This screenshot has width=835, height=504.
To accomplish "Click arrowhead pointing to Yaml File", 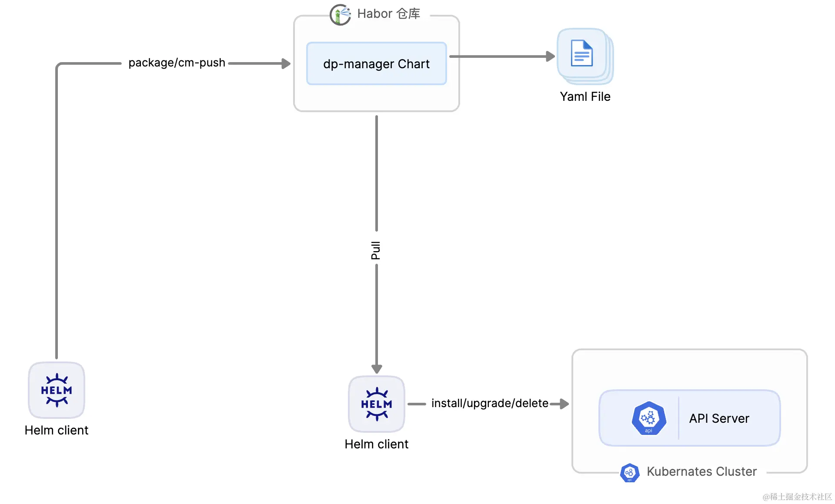I will tap(551, 56).
